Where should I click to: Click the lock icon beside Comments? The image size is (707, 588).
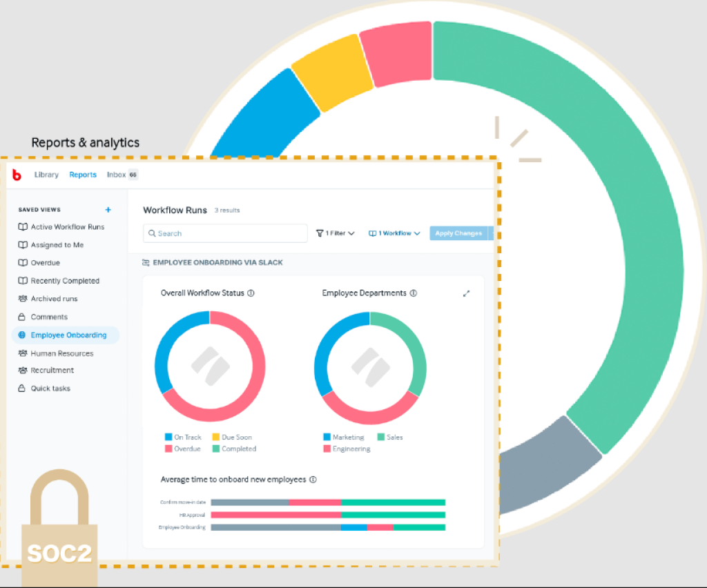coord(22,317)
